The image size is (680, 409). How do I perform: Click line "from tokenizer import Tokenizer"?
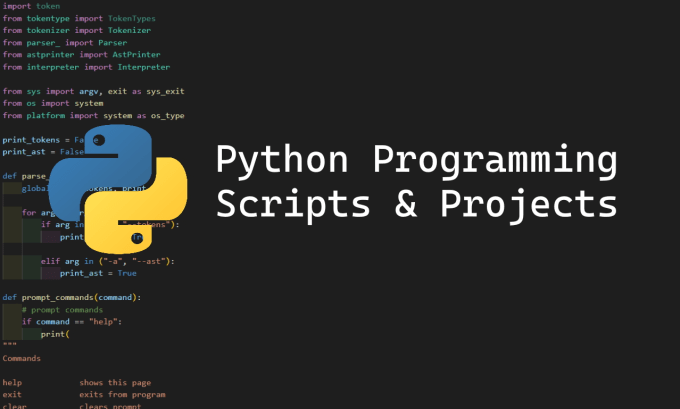pyautogui.click(x=77, y=30)
